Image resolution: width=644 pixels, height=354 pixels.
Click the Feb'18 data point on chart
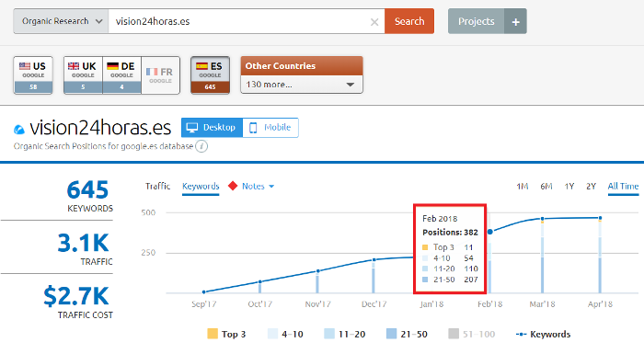[490, 232]
